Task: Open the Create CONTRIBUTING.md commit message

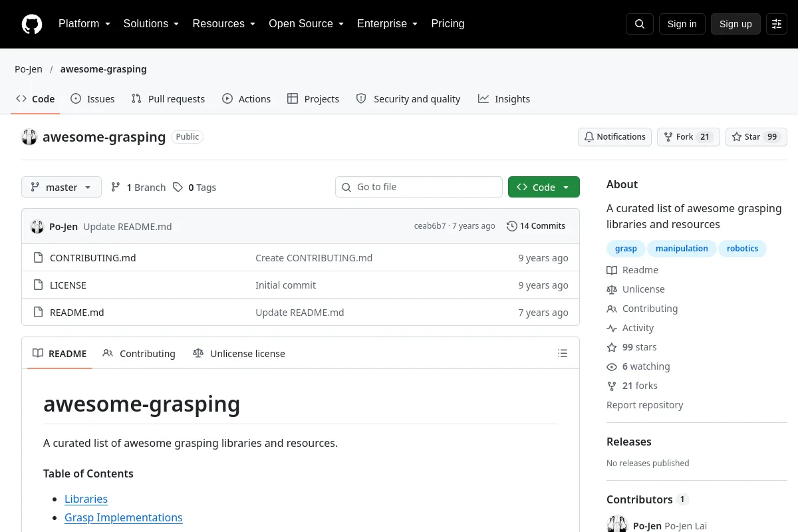Action: [314, 258]
